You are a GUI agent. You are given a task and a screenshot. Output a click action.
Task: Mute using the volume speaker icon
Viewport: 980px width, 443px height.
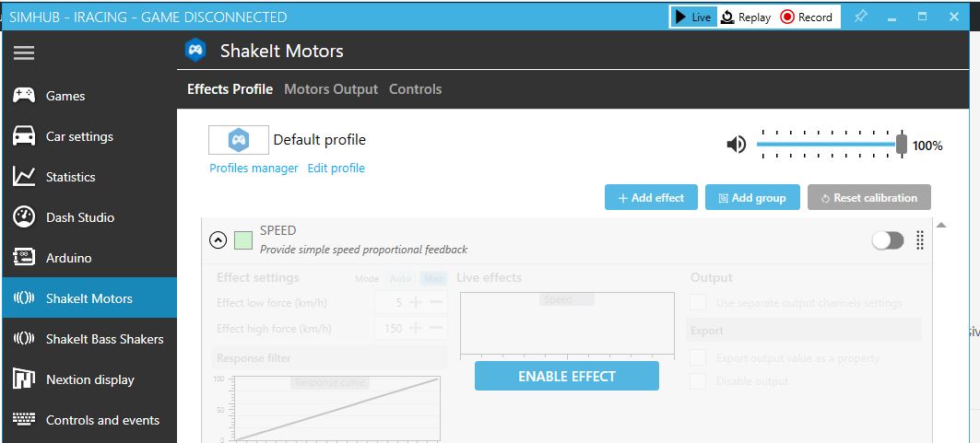point(736,145)
